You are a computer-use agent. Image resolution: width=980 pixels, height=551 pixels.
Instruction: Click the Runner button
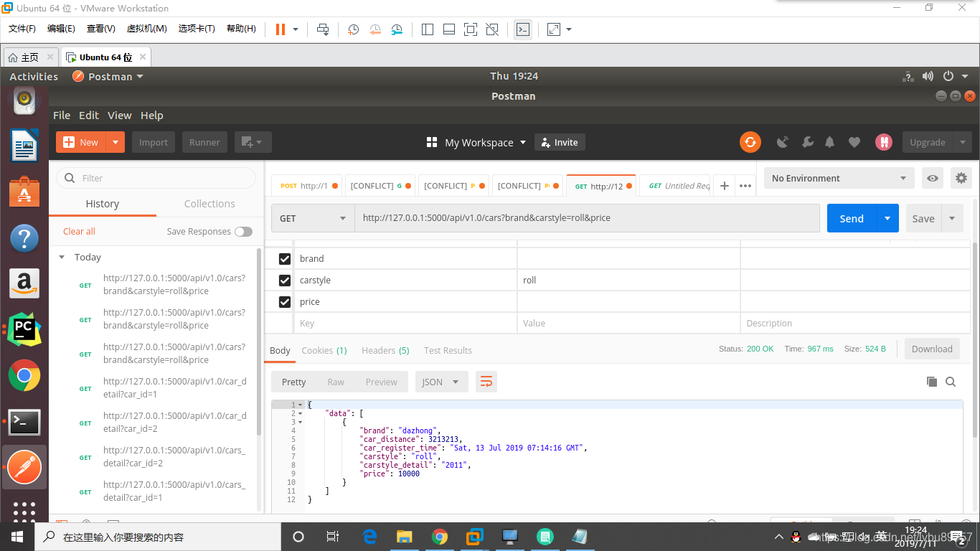[x=204, y=142]
